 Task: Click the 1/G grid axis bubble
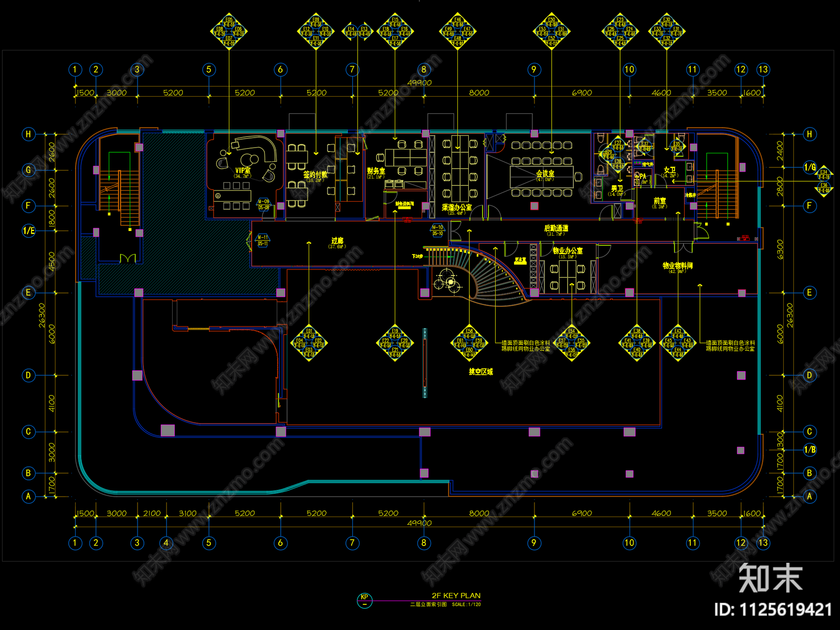click(810, 167)
